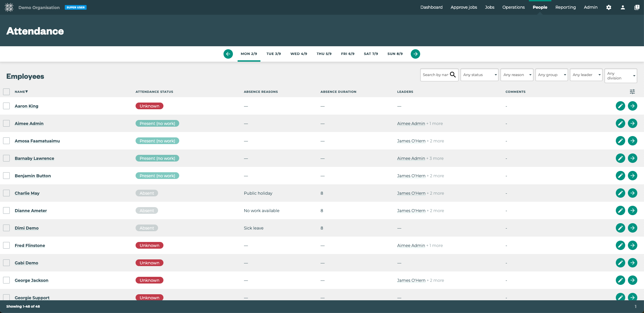Expand the Any reason filter

click(516, 75)
